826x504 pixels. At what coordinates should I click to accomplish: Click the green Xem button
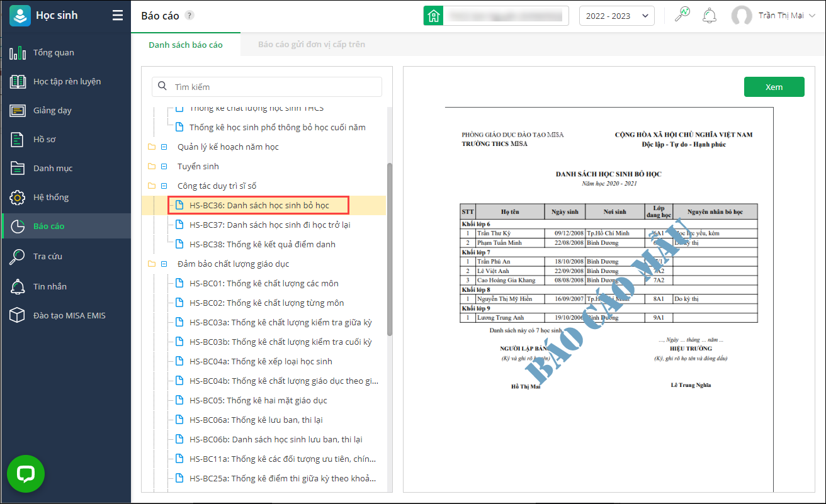pos(774,87)
